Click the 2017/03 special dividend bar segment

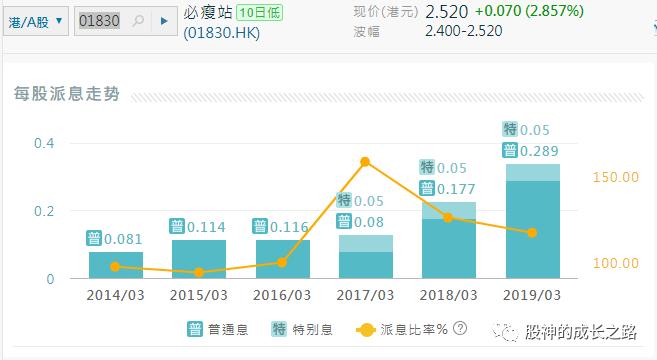tap(366, 243)
